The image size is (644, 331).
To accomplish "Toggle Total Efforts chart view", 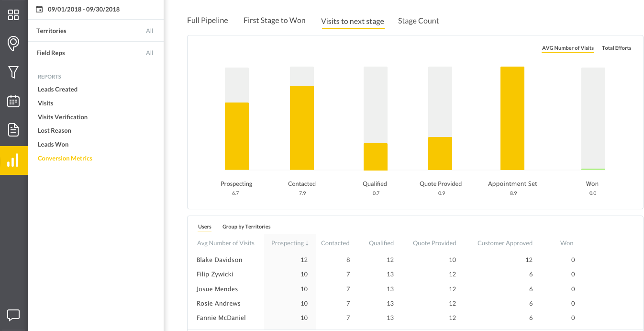I will pos(616,48).
